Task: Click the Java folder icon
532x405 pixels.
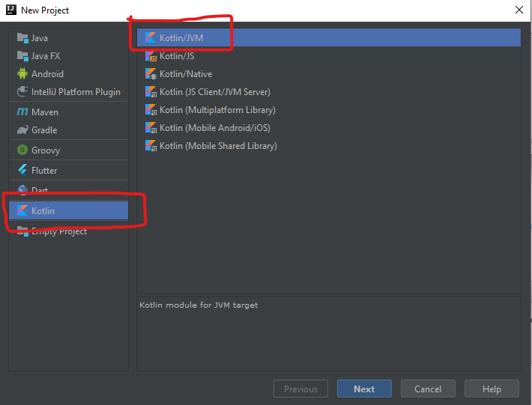Action: click(22, 38)
